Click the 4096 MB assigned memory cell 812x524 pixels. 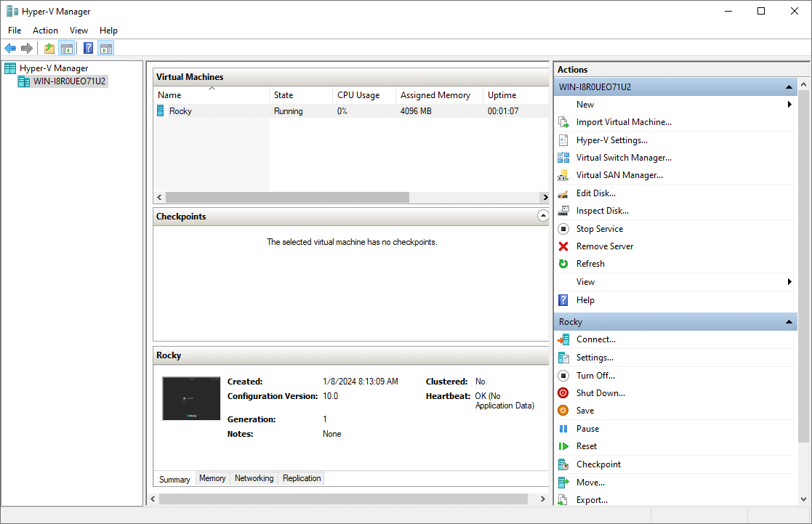point(416,111)
